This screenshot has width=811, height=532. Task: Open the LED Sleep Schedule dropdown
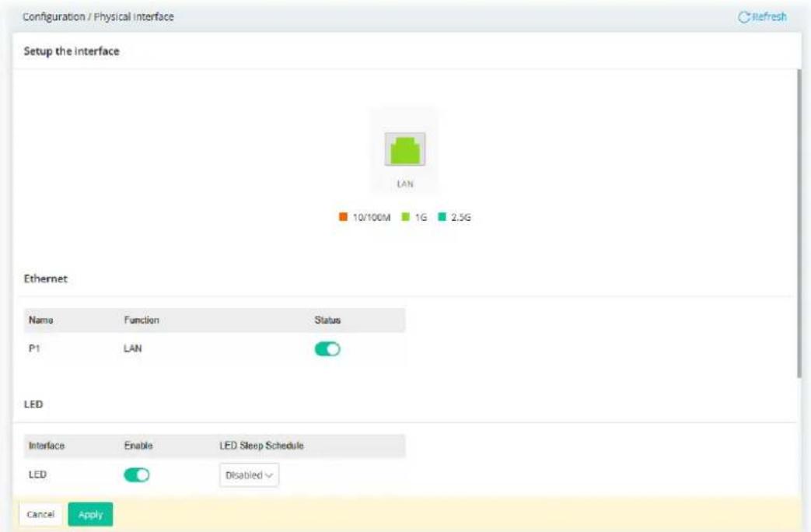pos(250,475)
